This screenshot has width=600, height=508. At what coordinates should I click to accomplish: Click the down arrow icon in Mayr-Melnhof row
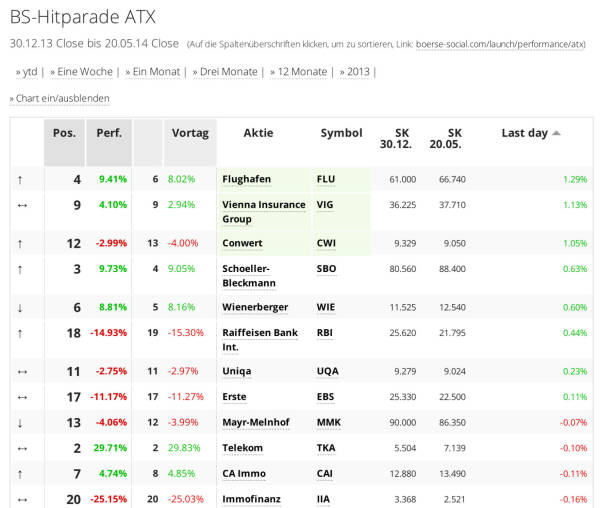click(21, 422)
